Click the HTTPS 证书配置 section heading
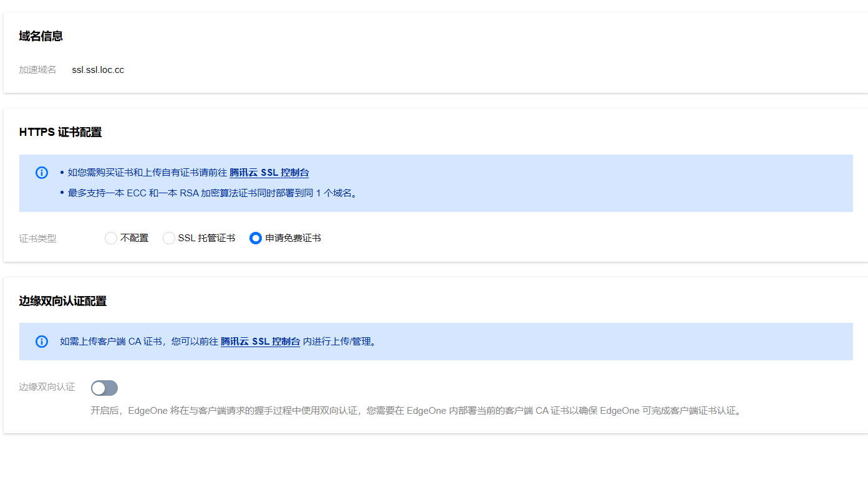Image resolution: width=868 pixels, height=498 pixels. [60, 132]
